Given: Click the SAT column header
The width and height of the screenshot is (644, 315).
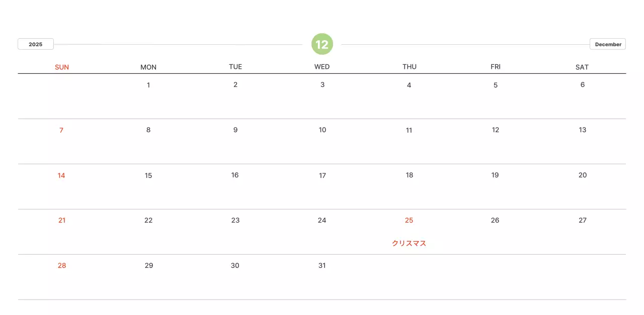Looking at the screenshot, I should click(x=582, y=67).
